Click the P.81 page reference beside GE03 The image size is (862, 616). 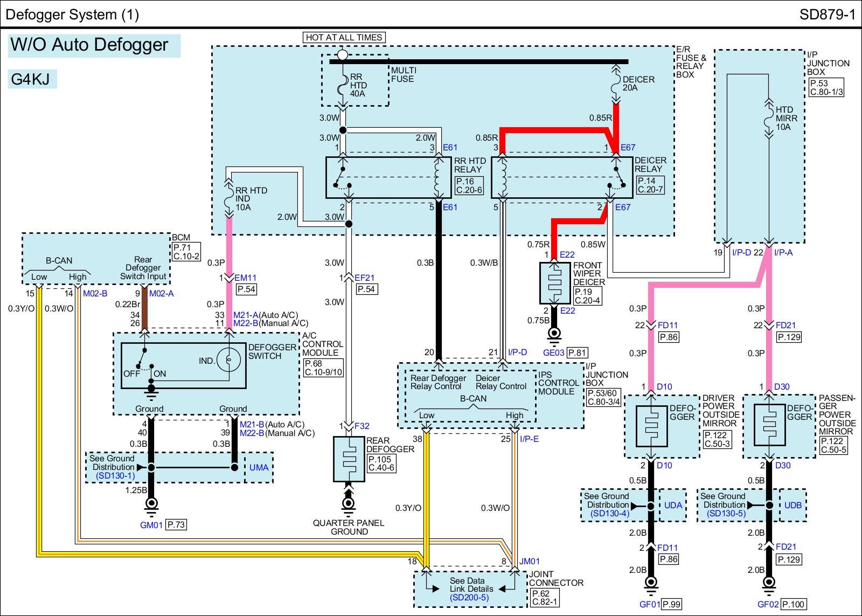[578, 353]
